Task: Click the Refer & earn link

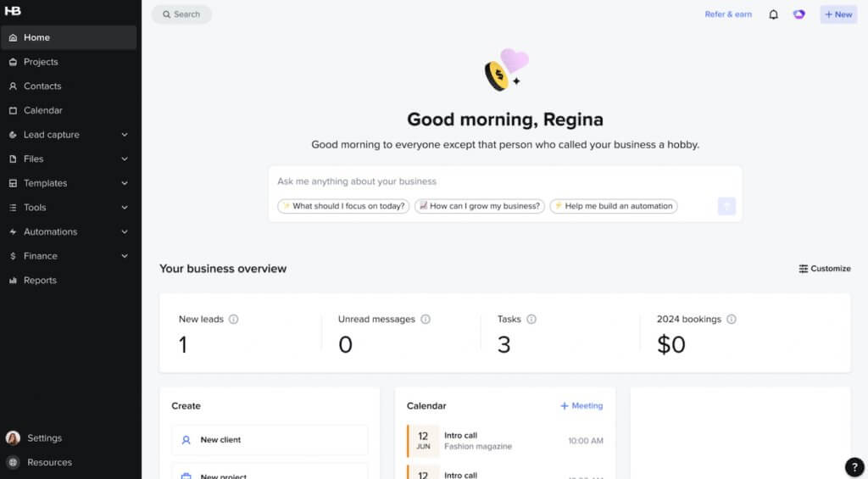Action: click(728, 14)
